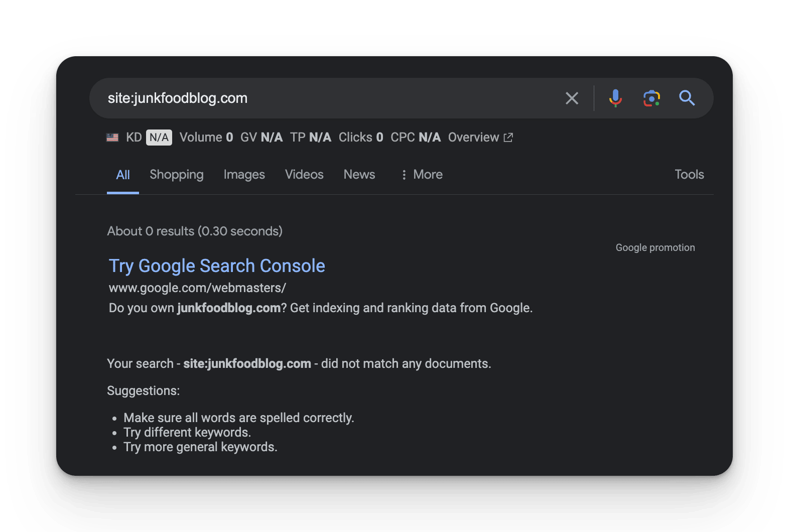Click the GV N/A metric
This screenshot has height=532, width=789.
tap(261, 138)
